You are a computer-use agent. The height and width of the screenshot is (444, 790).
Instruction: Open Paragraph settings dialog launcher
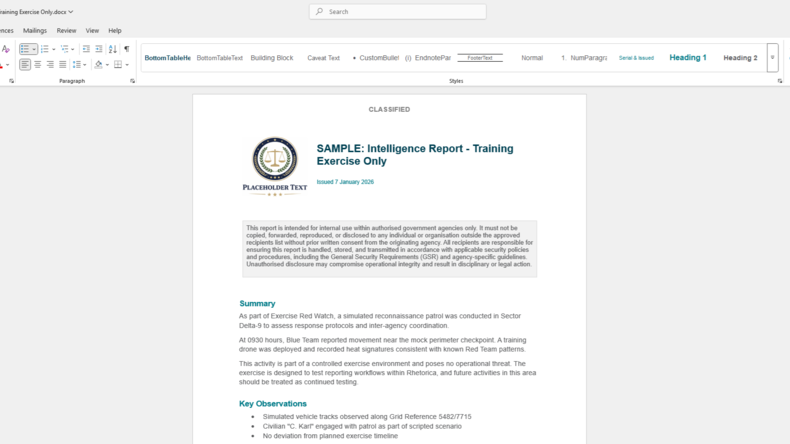click(133, 81)
